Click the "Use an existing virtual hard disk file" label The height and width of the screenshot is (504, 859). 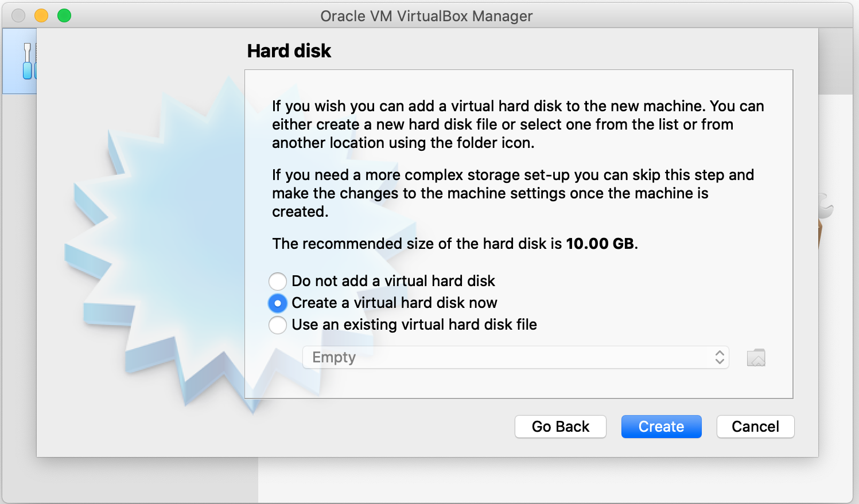tap(414, 325)
